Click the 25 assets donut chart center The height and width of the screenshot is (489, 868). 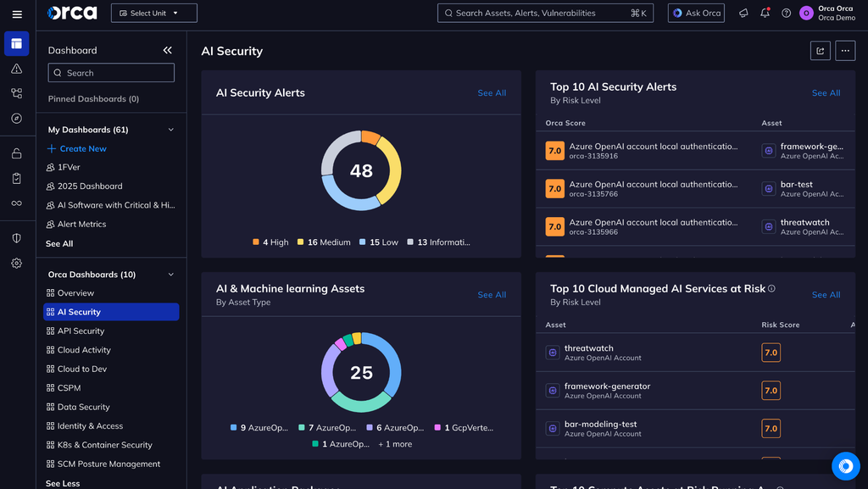coord(361,372)
